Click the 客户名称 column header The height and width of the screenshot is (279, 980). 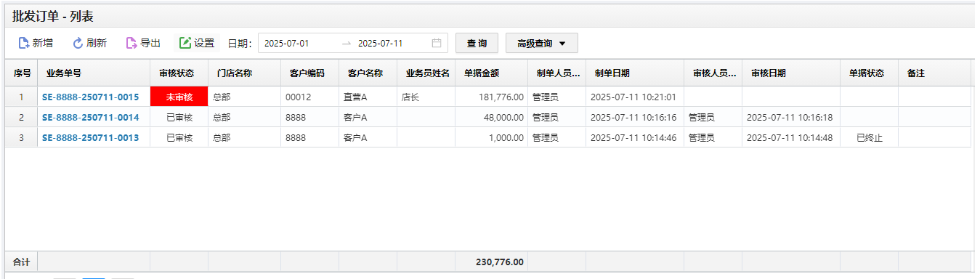point(368,73)
